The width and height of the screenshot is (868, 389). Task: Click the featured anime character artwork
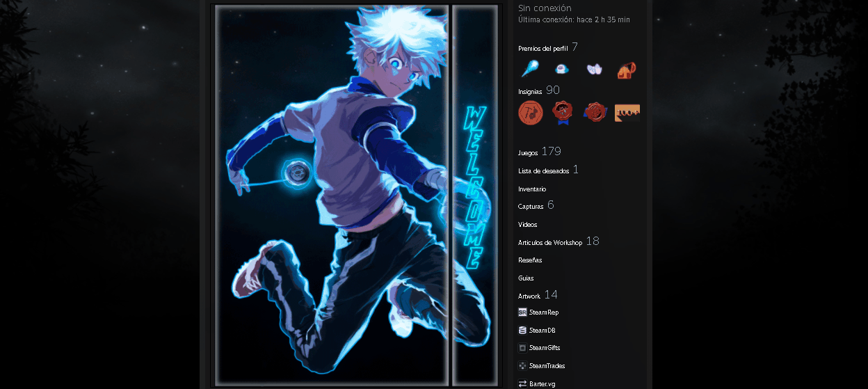(331, 195)
